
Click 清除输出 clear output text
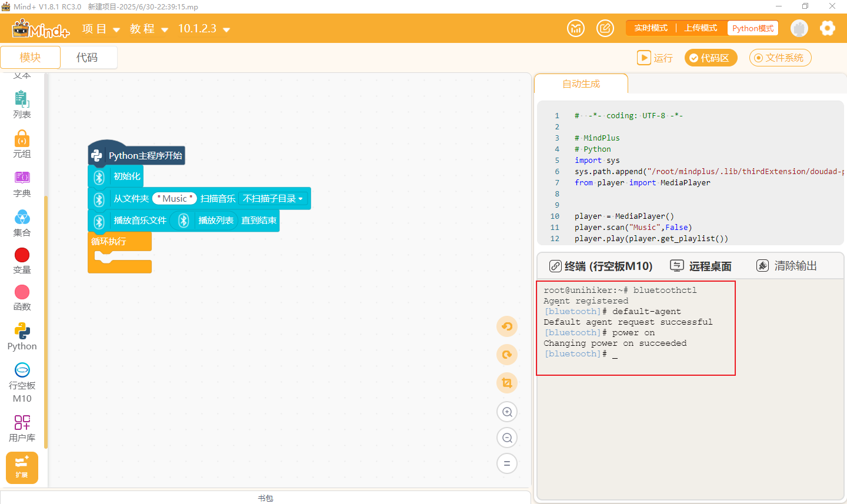(795, 266)
